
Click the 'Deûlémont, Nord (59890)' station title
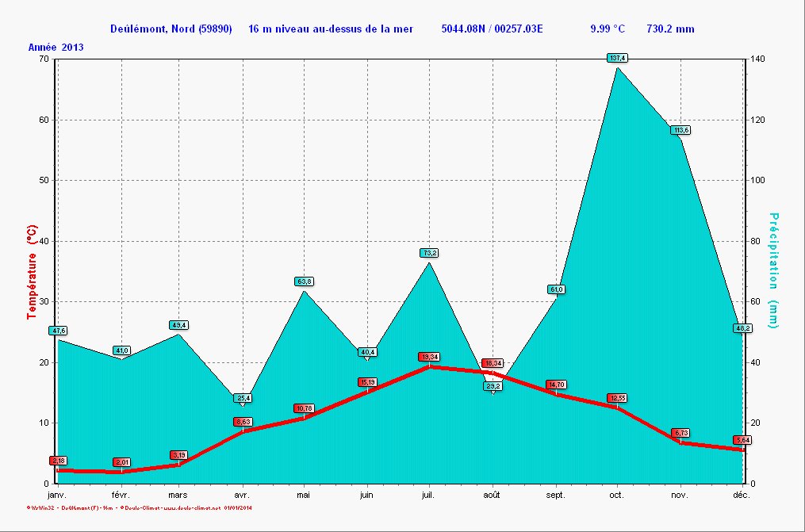click(x=171, y=29)
